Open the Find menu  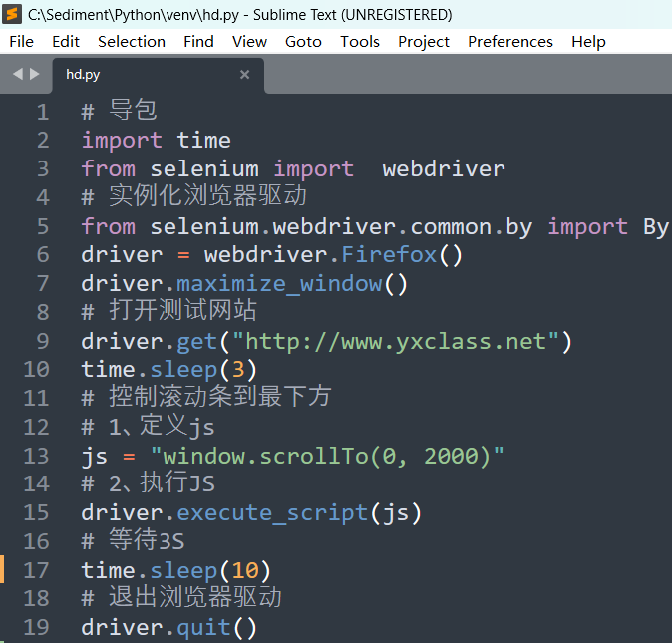pyautogui.click(x=198, y=42)
